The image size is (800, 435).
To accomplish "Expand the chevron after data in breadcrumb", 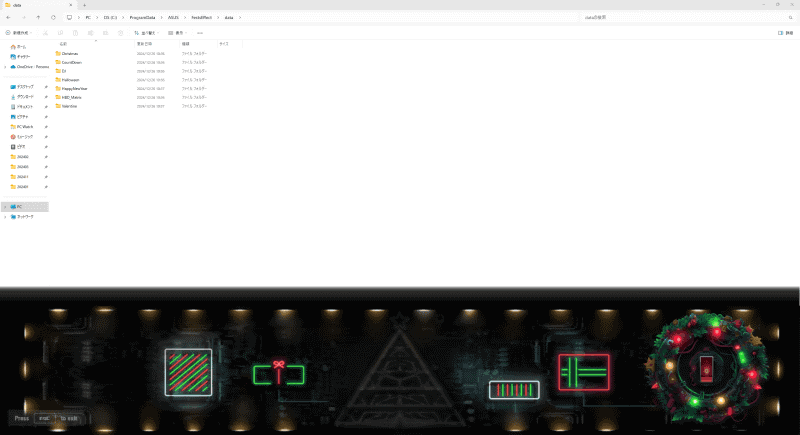I will click(240, 17).
